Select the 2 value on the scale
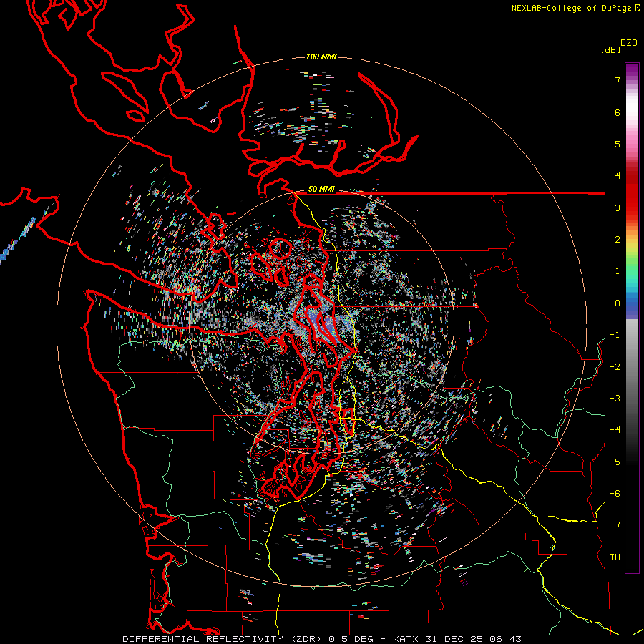Viewport: 644px width, 644px height. [618, 240]
